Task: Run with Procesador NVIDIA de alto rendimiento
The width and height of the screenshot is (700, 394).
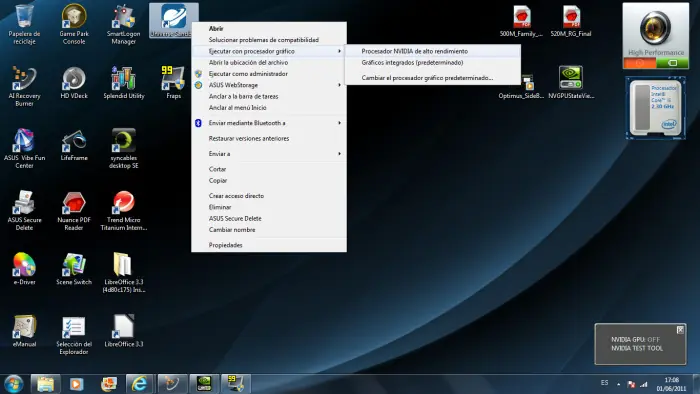Action: click(433, 51)
